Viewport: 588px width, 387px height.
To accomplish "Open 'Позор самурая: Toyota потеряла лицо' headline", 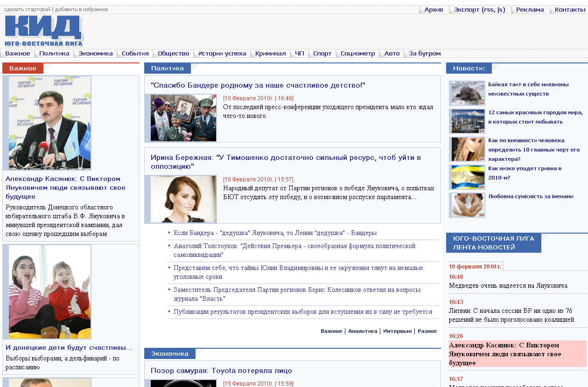I will (221, 371).
